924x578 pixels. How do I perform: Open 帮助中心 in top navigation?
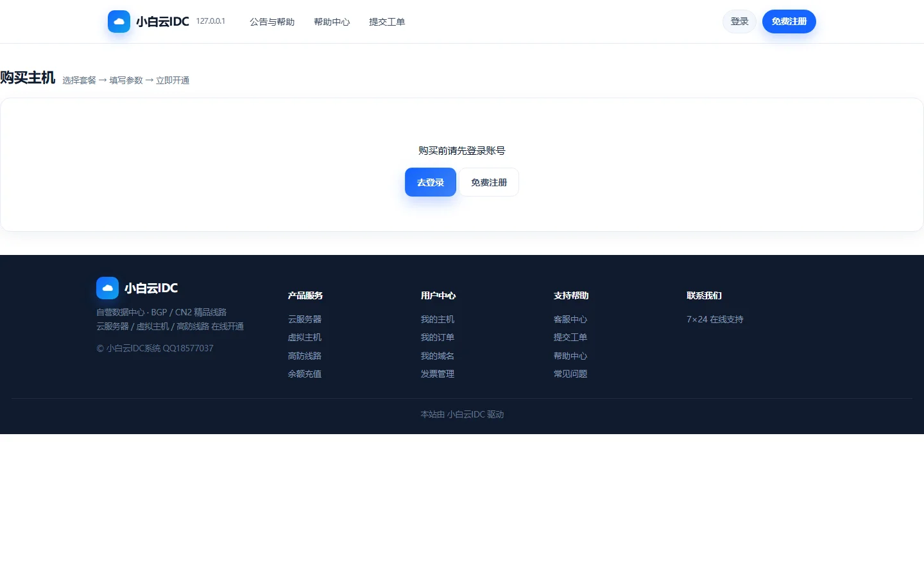point(332,22)
